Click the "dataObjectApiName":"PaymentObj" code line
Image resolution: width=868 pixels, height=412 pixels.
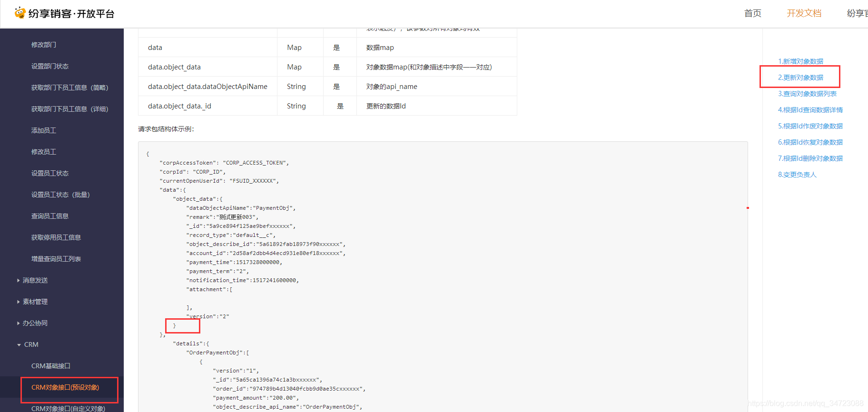click(241, 208)
